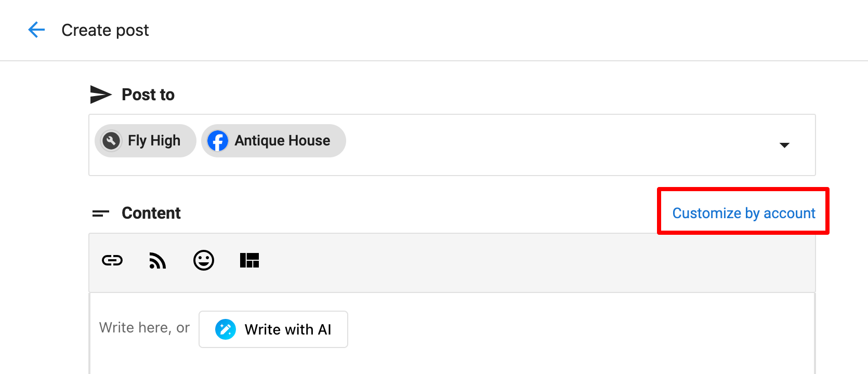Image resolution: width=868 pixels, height=374 pixels.
Task: Click the insert link icon
Action: 112,260
